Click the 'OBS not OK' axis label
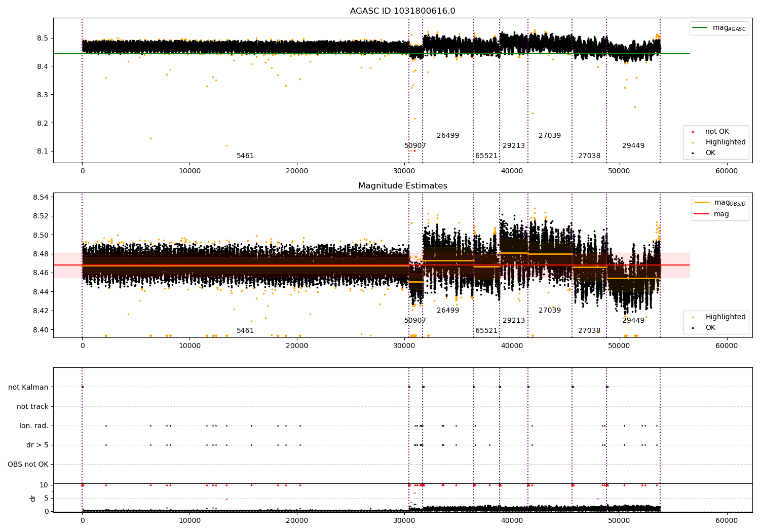 tap(28, 464)
